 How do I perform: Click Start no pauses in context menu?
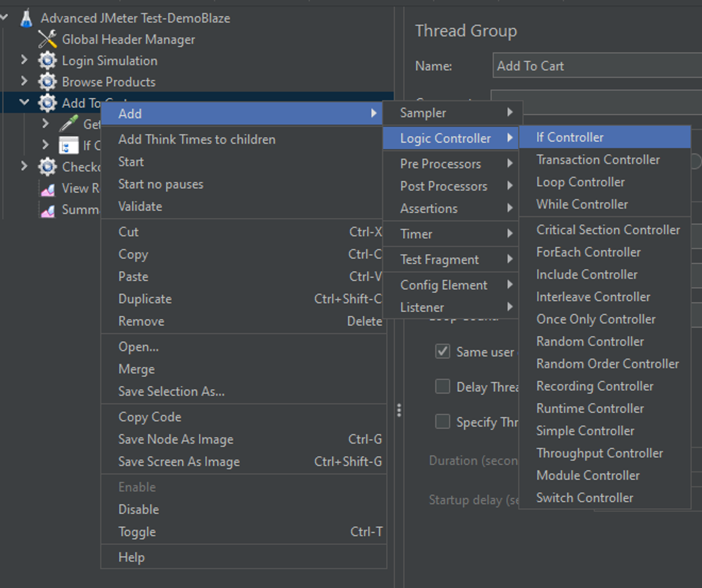[244, 184]
